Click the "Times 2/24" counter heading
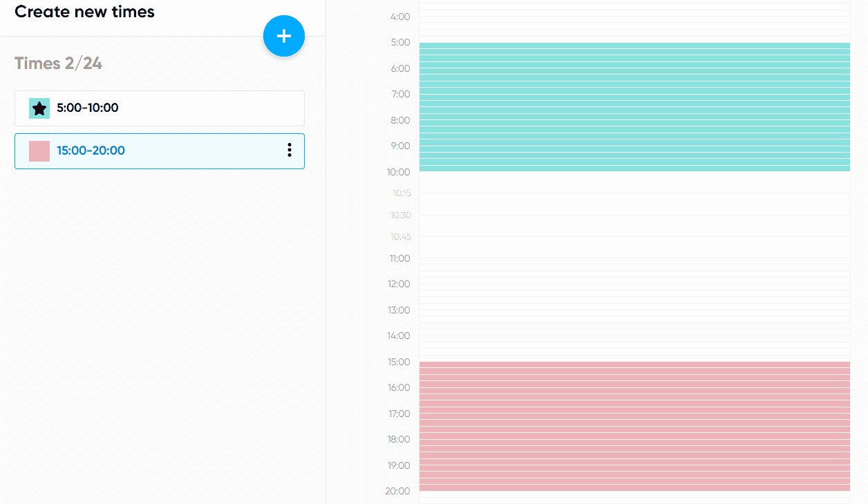Screen dimensions: 868x504 point(59,64)
